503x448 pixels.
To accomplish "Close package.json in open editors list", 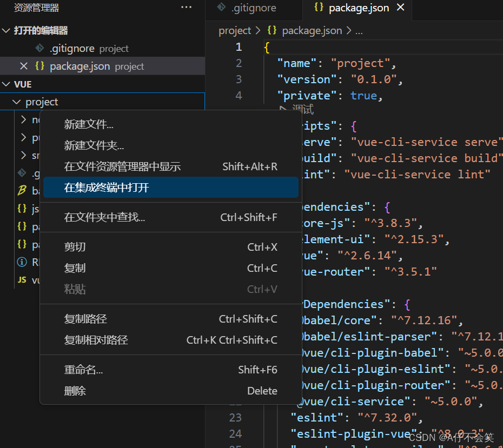I will tap(24, 66).
